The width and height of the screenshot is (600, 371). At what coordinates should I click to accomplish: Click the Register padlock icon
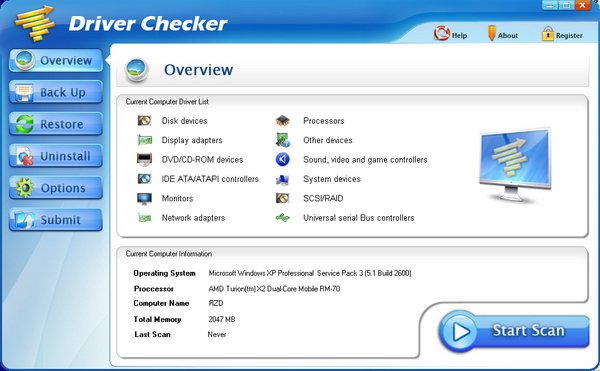click(x=548, y=34)
